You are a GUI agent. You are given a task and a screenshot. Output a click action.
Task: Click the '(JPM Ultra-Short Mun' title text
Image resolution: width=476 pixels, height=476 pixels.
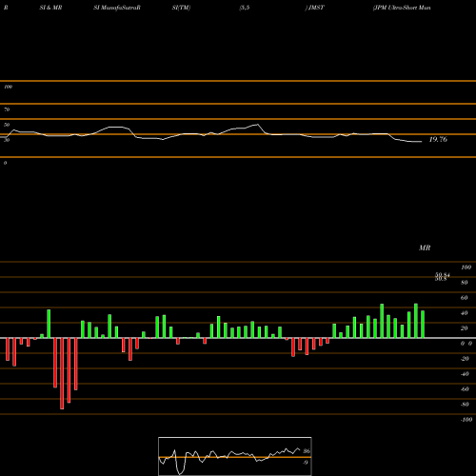pos(402,8)
